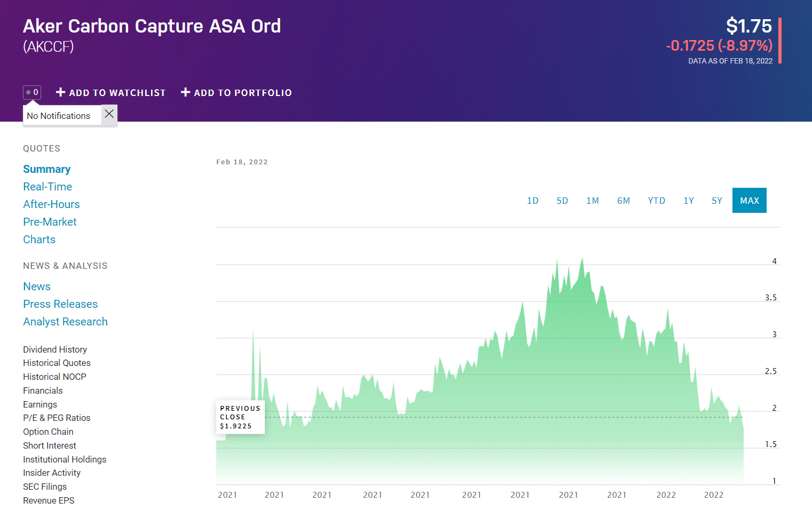This screenshot has width=812, height=518.
Task: Click the (AKCCF) ticker symbol
Action: 49,47
